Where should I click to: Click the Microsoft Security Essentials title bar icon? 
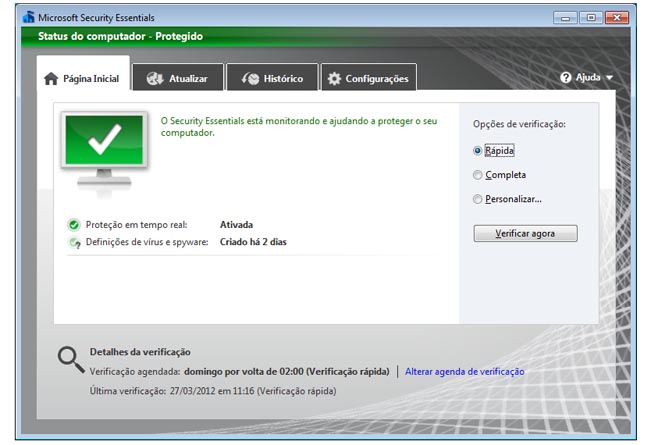coord(28,17)
